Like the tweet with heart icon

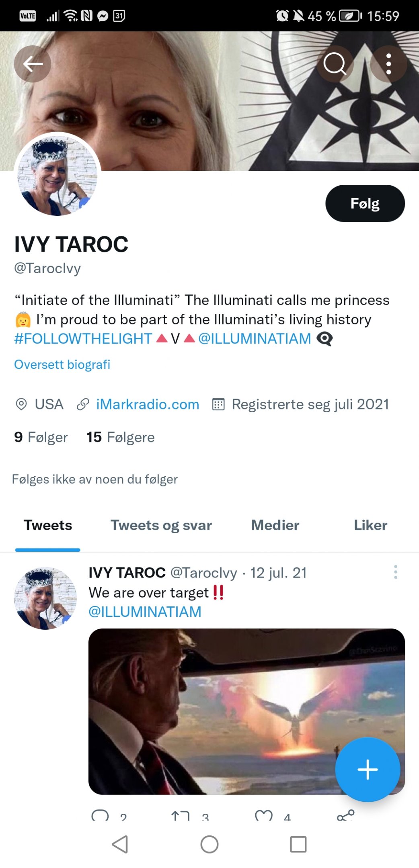pyautogui.click(x=264, y=815)
